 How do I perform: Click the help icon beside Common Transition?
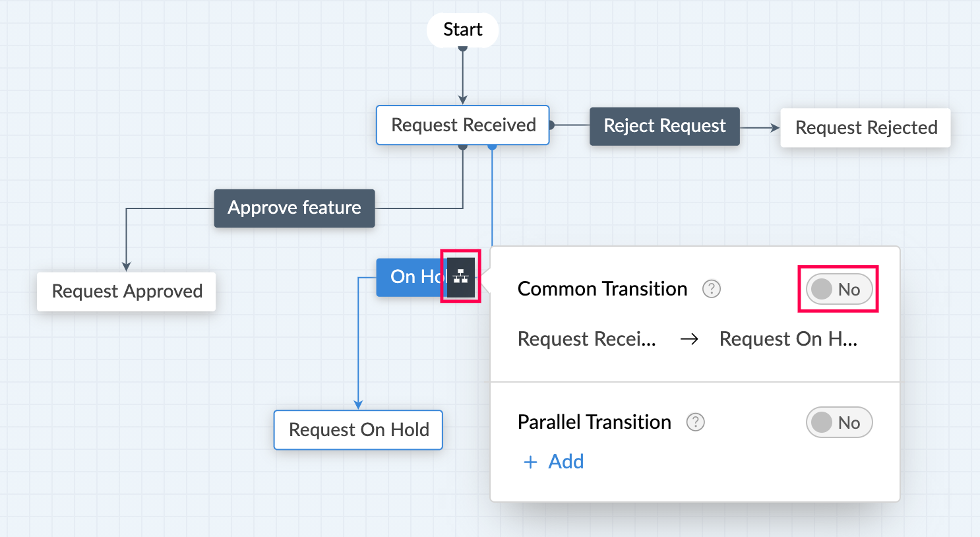point(711,289)
